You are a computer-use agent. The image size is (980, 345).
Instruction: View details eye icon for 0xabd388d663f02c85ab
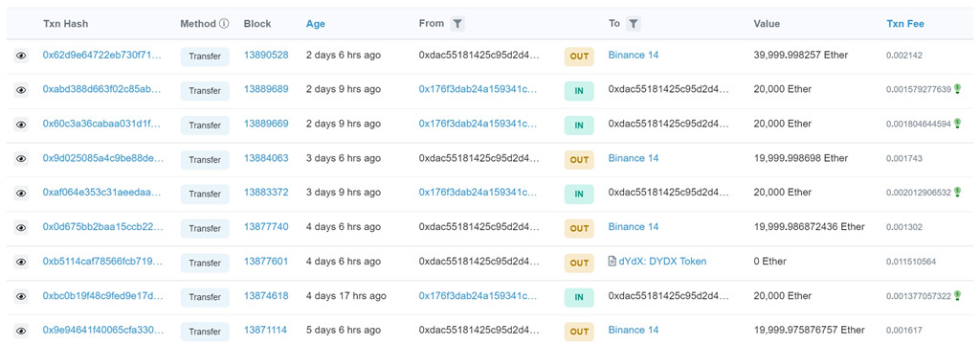coord(21,90)
